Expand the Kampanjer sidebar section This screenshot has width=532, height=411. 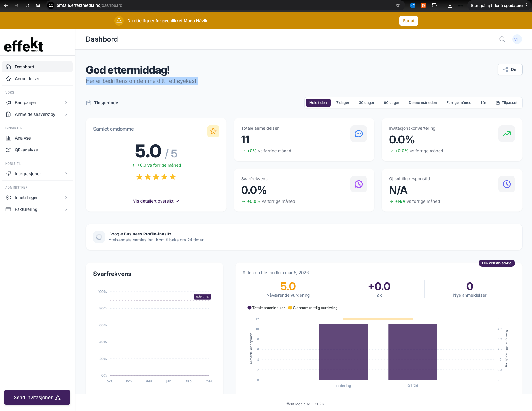pyautogui.click(x=37, y=102)
